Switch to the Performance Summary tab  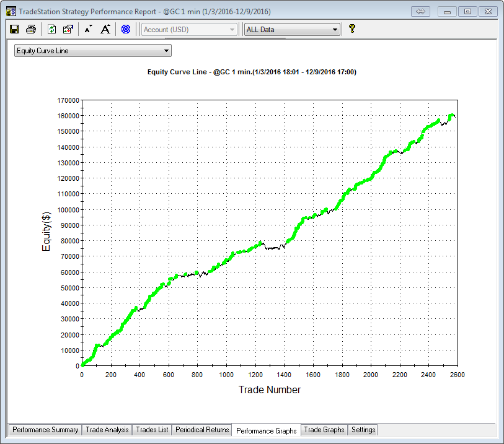coord(45,430)
